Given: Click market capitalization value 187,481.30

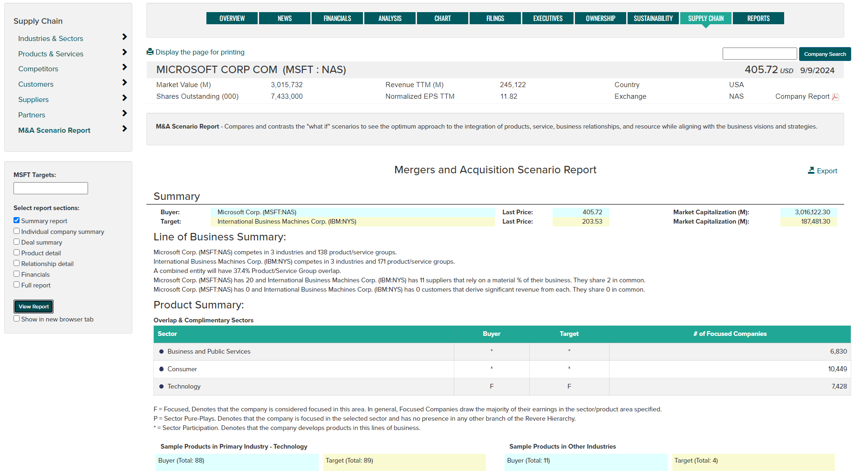Looking at the screenshot, I should [815, 221].
